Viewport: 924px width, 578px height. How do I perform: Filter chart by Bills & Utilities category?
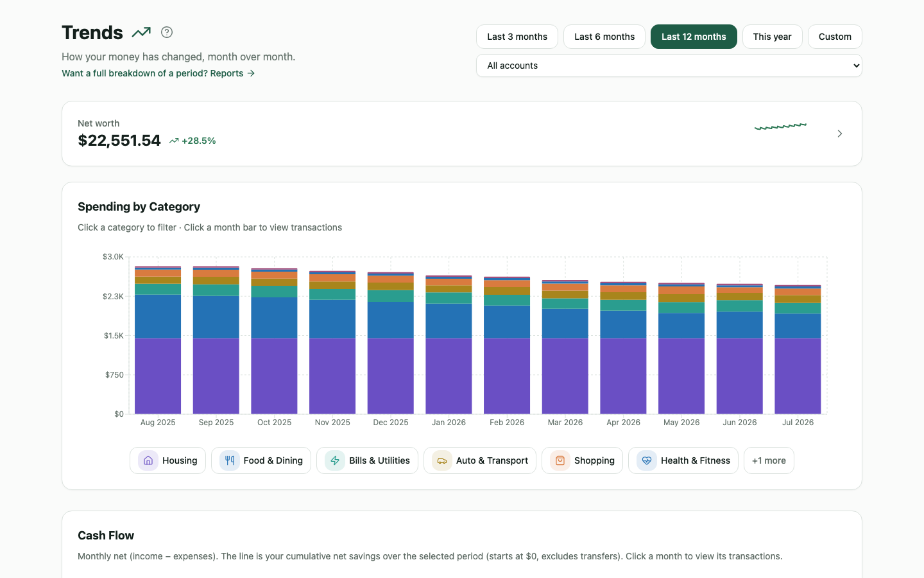(367, 460)
